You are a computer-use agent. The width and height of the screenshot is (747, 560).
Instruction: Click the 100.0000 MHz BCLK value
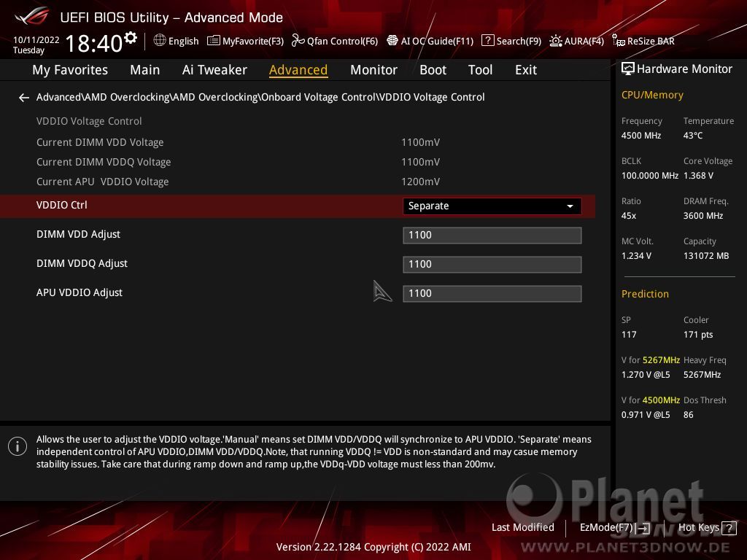[x=650, y=176]
